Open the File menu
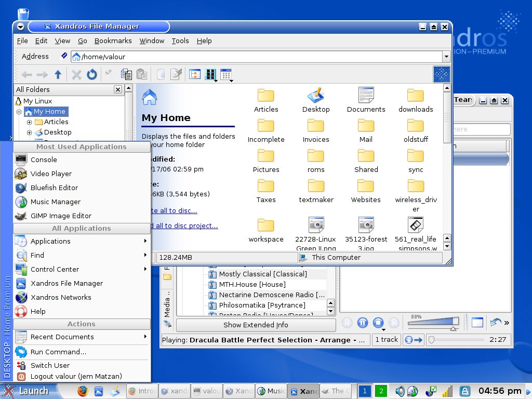The width and height of the screenshot is (532, 399). [x=22, y=41]
